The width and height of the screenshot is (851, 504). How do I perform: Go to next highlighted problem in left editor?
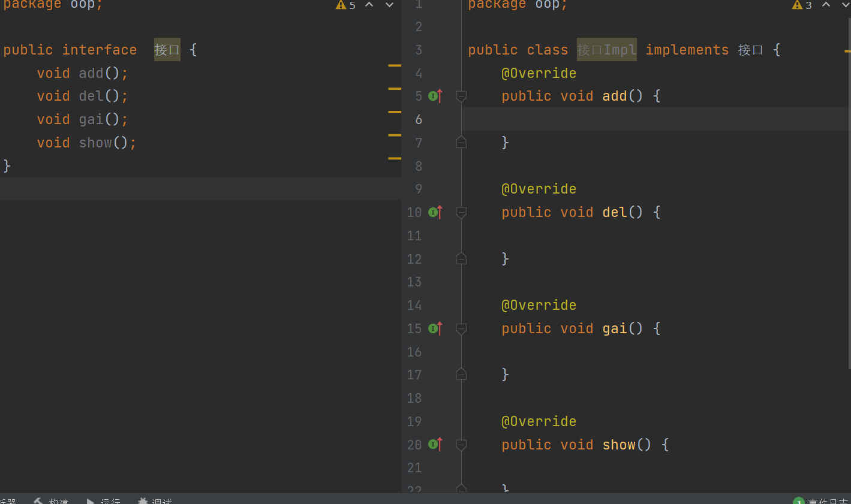click(389, 5)
